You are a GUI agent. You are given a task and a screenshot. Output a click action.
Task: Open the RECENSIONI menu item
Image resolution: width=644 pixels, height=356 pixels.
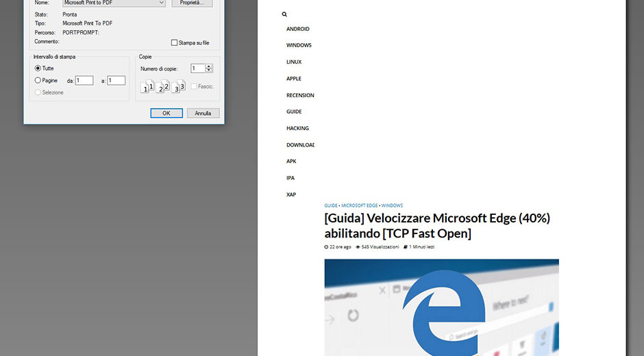click(300, 95)
